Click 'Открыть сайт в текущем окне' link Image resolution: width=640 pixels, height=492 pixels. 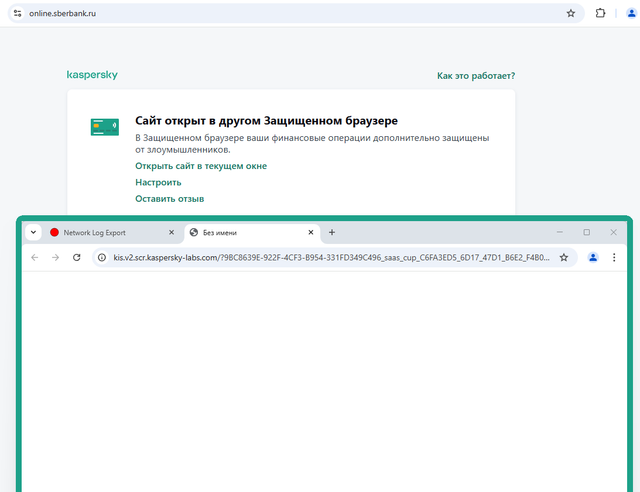click(x=201, y=166)
